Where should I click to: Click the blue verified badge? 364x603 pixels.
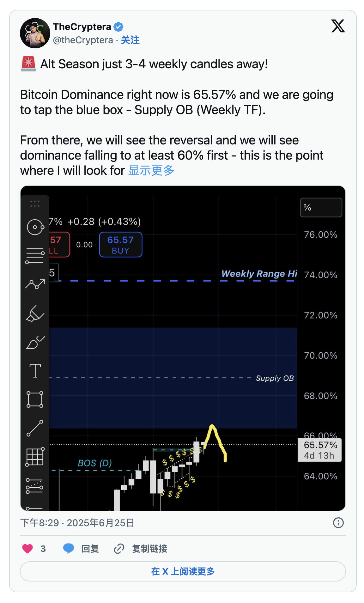(x=118, y=27)
